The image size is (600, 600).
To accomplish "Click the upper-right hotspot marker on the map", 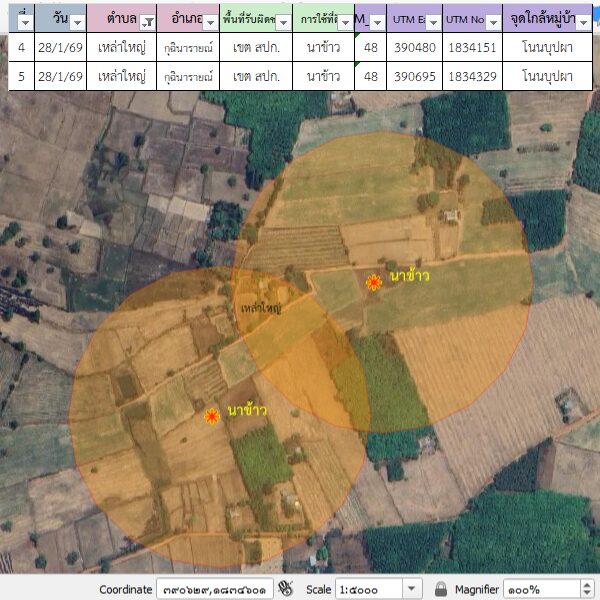I will point(374,282).
